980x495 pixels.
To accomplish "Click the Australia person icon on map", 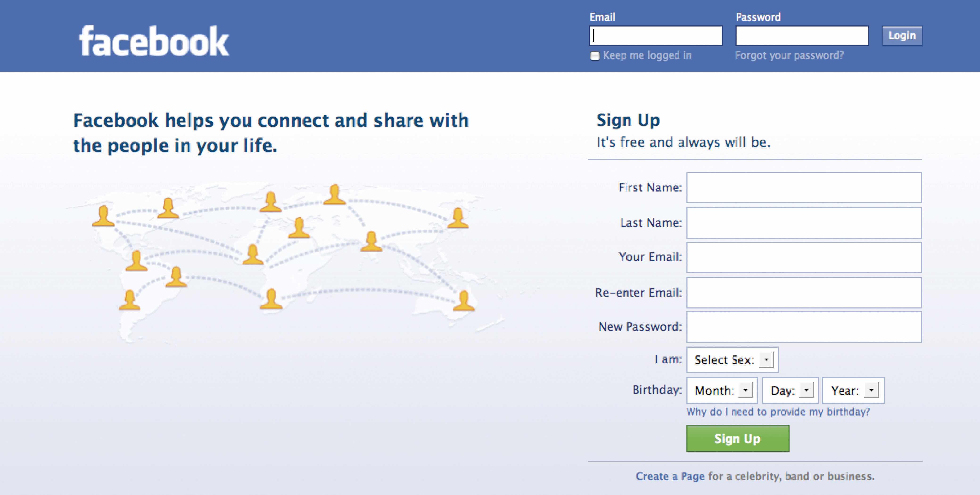I will click(464, 301).
